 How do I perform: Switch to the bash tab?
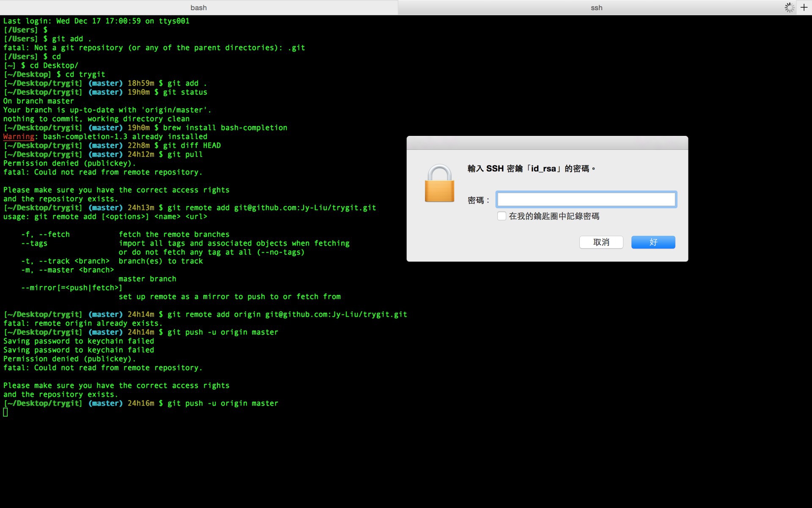[x=199, y=8]
